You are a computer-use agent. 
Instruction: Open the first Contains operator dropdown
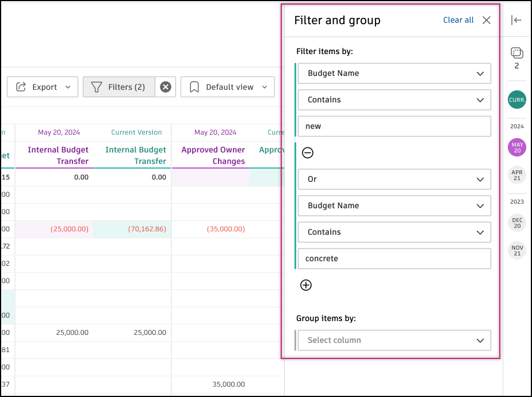[394, 100]
